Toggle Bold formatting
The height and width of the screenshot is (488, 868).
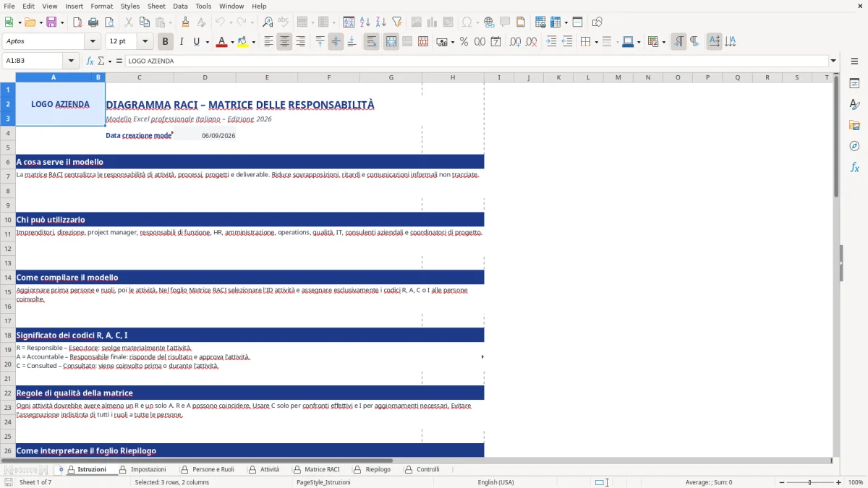click(166, 42)
